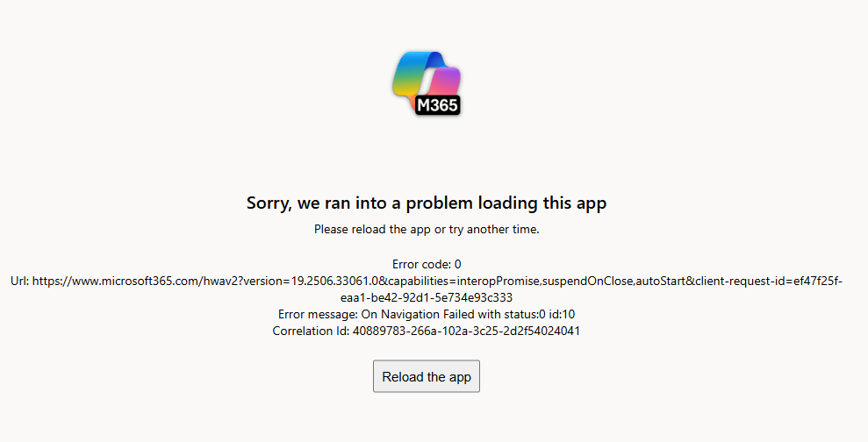Click the pink-purple right part of logo
The image size is (868, 442).
(x=446, y=82)
